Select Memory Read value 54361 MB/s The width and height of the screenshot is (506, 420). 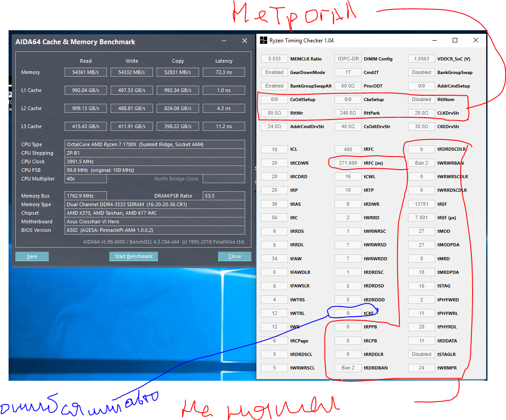coord(85,72)
